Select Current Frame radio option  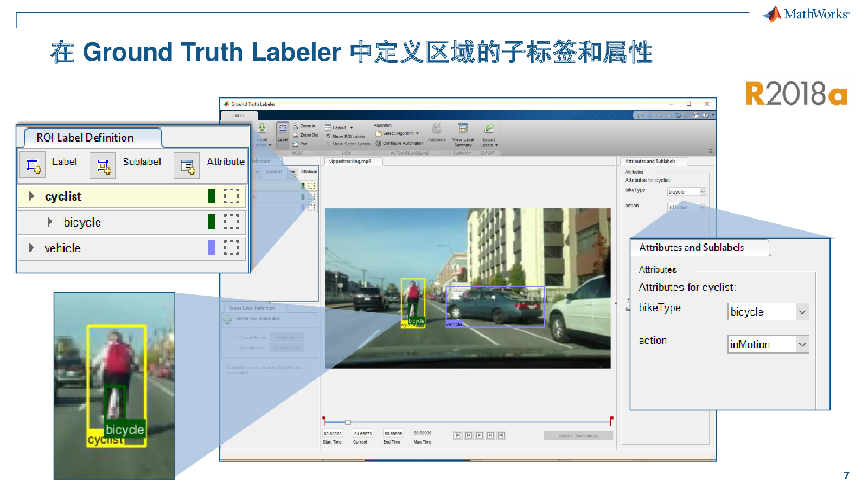pos(235,338)
